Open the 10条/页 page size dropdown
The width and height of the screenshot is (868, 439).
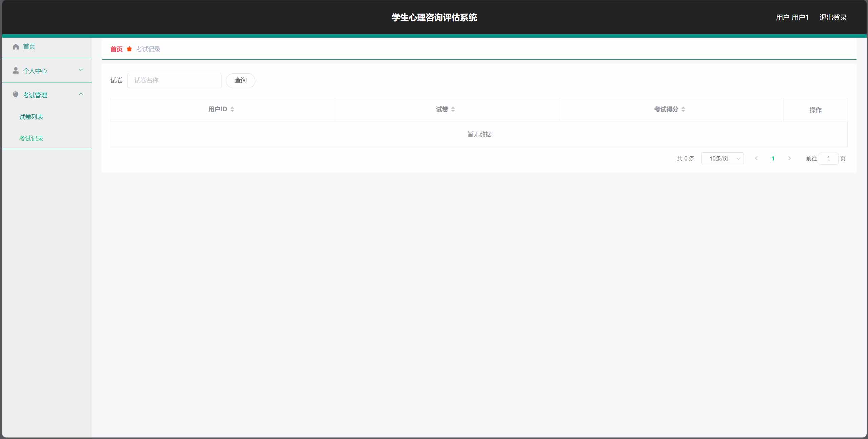pos(722,158)
